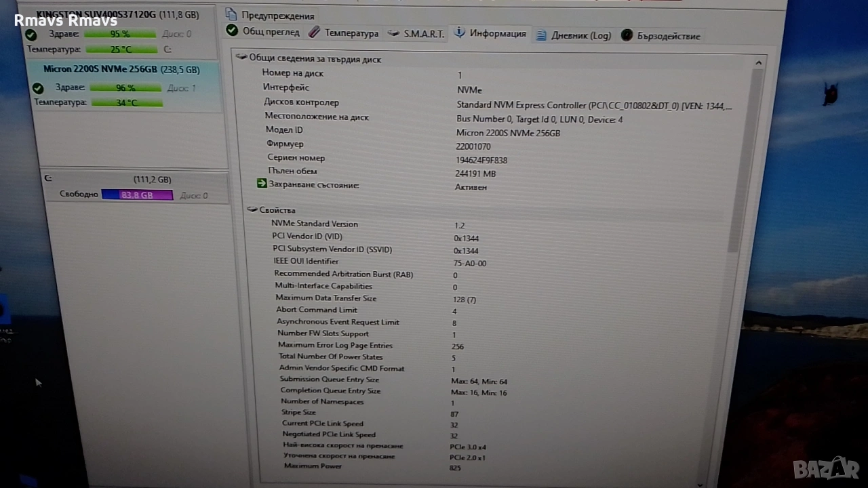Image resolution: width=868 pixels, height=488 pixels.
Task: Select the PCI Subsystem Vendor ID (SSVID) label
Action: (x=332, y=249)
